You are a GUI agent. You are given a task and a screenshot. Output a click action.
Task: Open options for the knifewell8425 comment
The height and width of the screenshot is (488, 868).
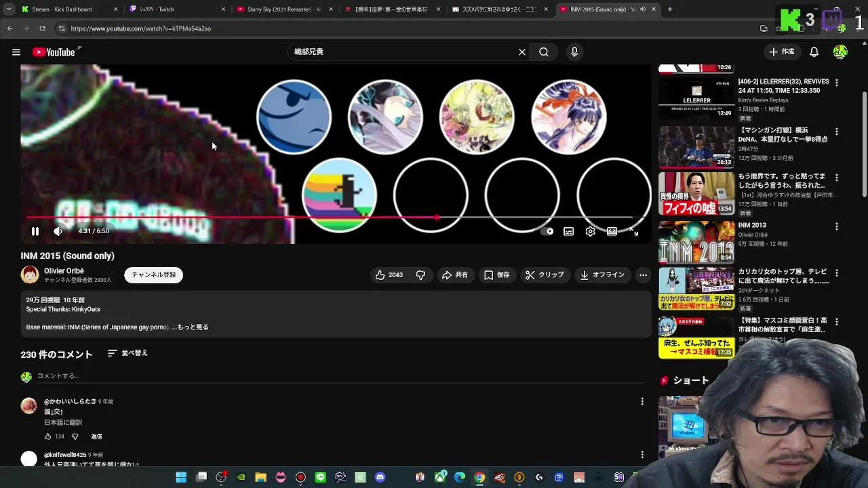coord(642,455)
